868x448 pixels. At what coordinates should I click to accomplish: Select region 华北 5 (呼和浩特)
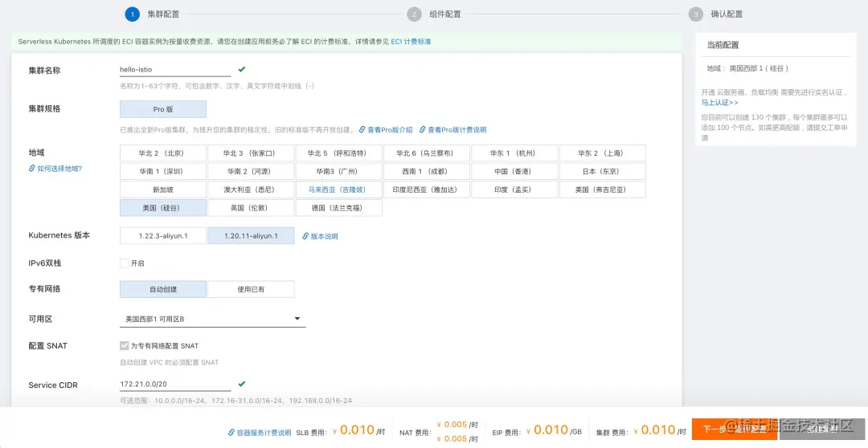click(x=339, y=153)
